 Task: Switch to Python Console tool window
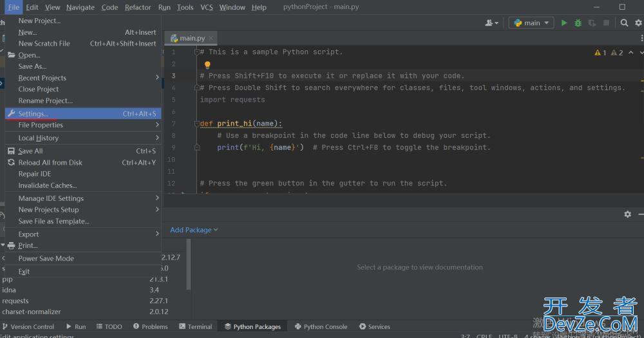click(321, 326)
